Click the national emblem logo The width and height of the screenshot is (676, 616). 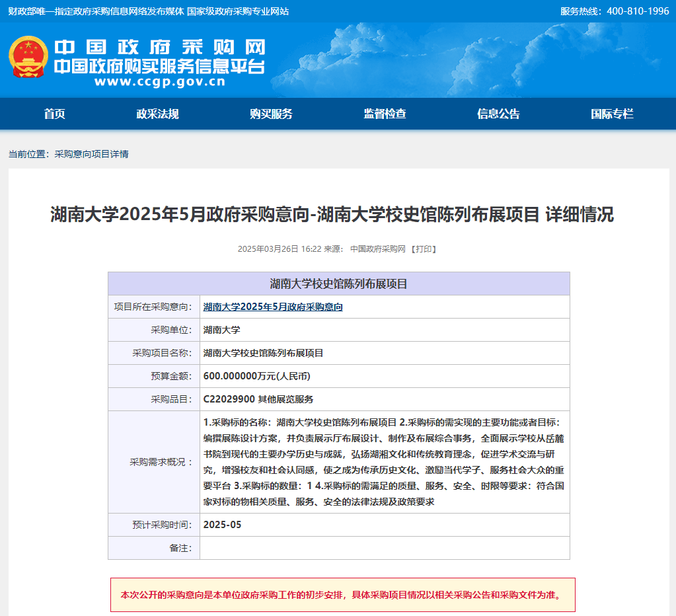tap(28, 57)
